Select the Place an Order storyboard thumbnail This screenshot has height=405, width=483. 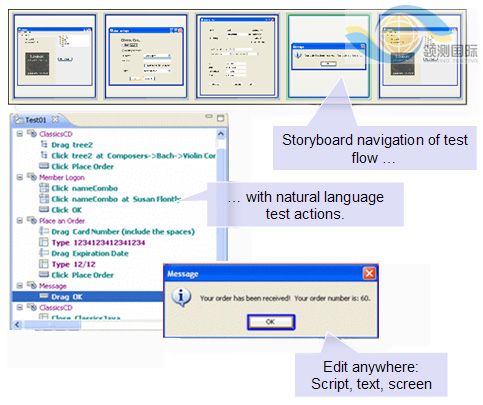pos(237,56)
